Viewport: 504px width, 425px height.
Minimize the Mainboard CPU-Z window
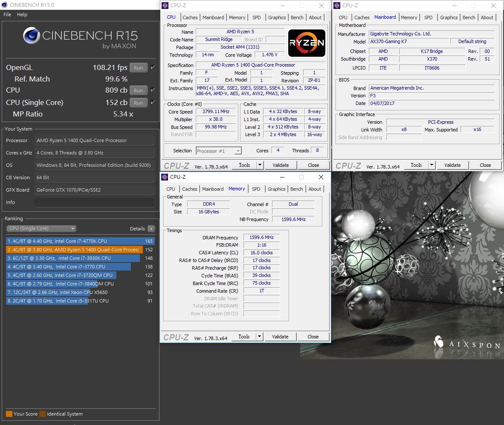[x=455, y=6]
